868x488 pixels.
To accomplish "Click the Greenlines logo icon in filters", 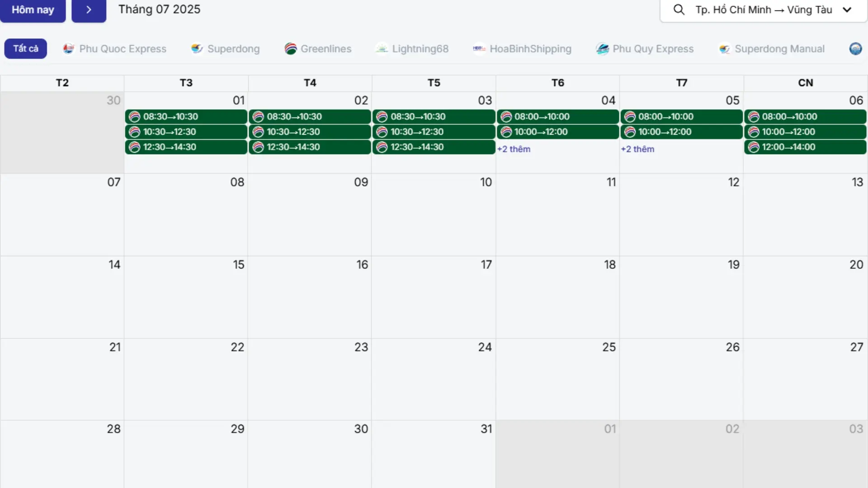I will [290, 49].
